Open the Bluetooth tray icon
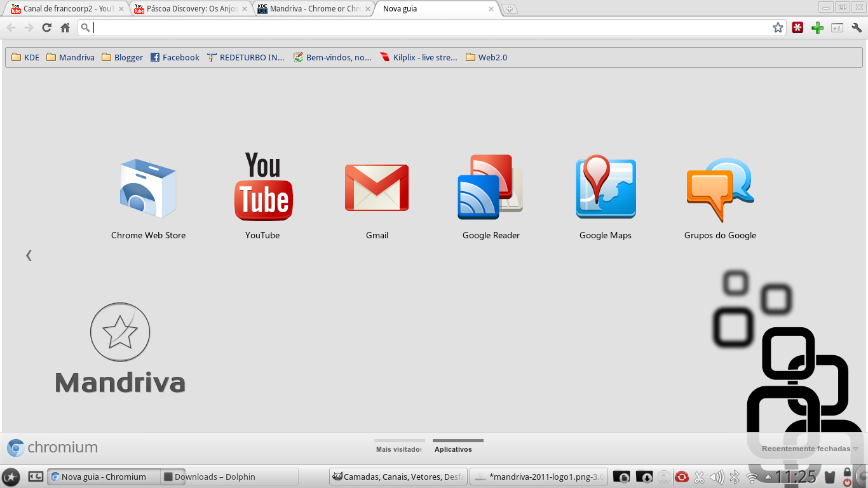 click(734, 477)
